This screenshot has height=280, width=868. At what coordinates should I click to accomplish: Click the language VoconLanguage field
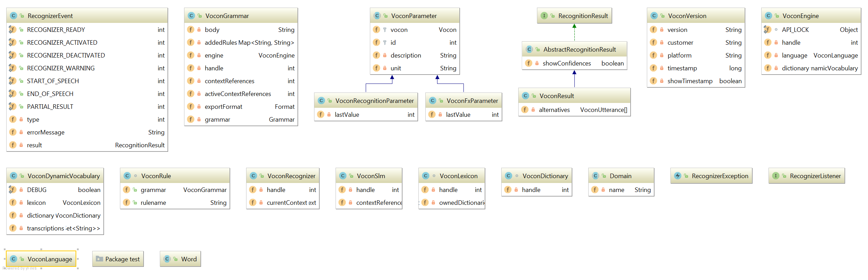(811, 55)
